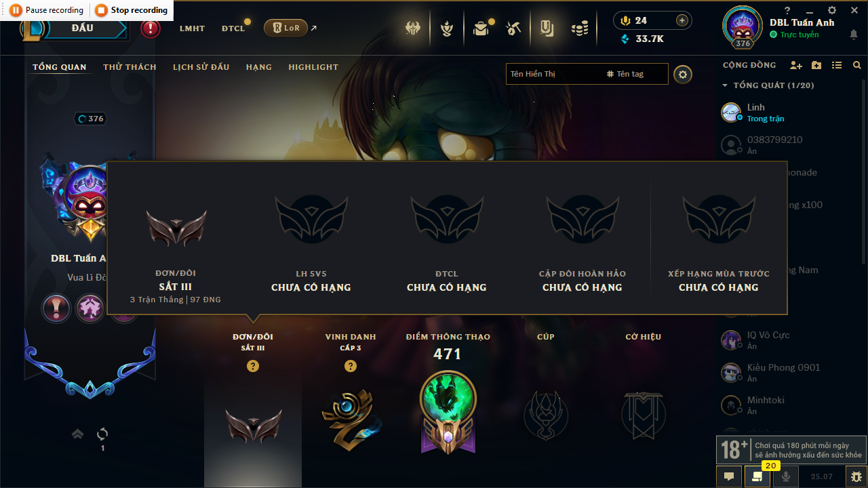Toggle the microphone mute button
Image resolution: width=868 pixels, height=488 pixels.
pyautogui.click(x=786, y=476)
